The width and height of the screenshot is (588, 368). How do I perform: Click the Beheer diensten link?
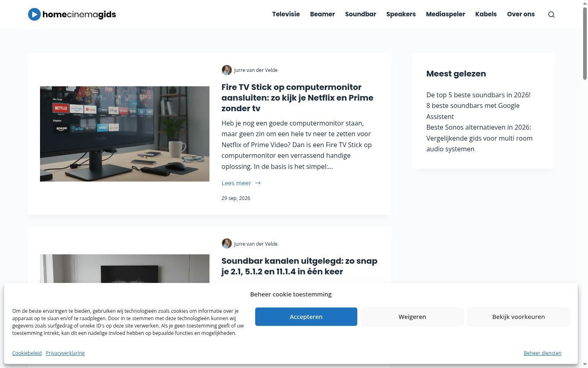click(543, 353)
